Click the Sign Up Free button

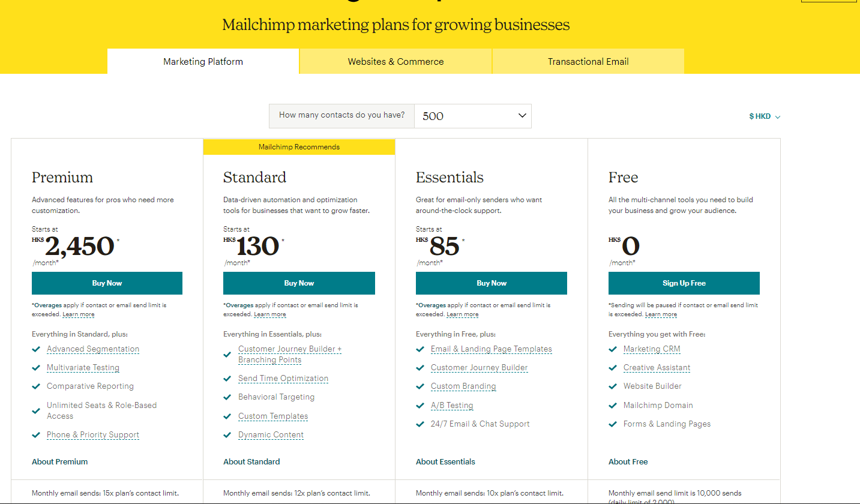click(684, 283)
